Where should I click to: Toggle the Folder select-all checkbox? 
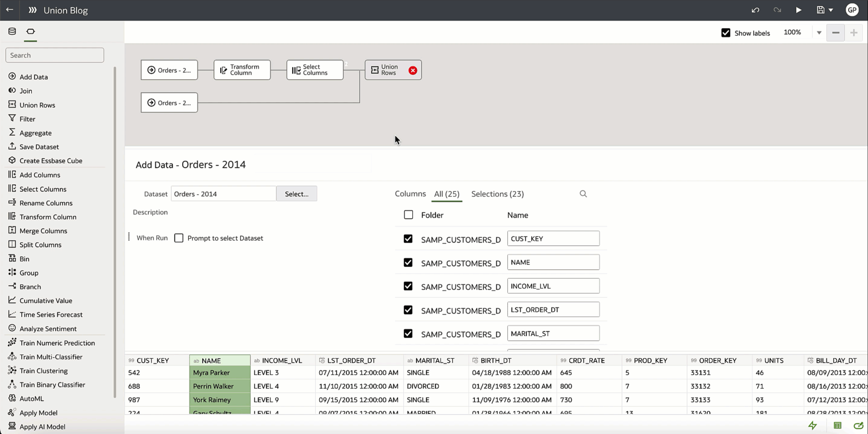[408, 215]
